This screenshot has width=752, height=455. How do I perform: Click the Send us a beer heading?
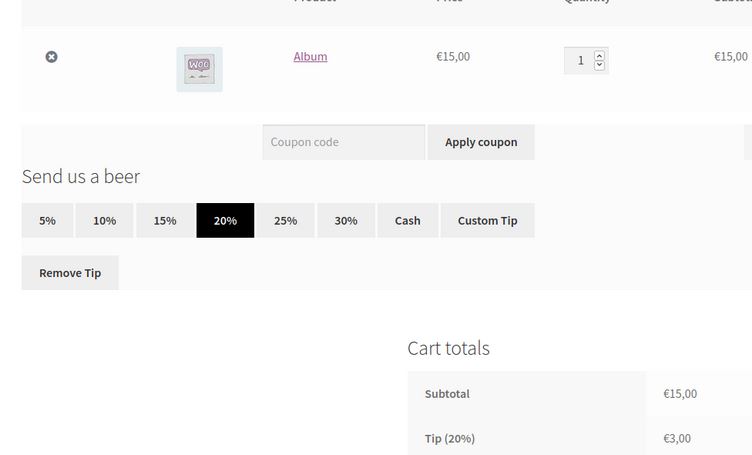click(81, 176)
